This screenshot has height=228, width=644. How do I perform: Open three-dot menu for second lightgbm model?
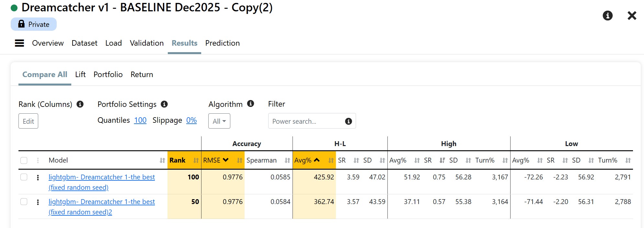pyautogui.click(x=38, y=202)
